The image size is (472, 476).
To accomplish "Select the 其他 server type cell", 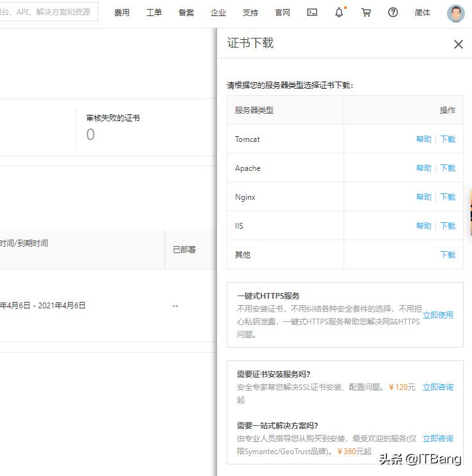I will (x=285, y=254).
